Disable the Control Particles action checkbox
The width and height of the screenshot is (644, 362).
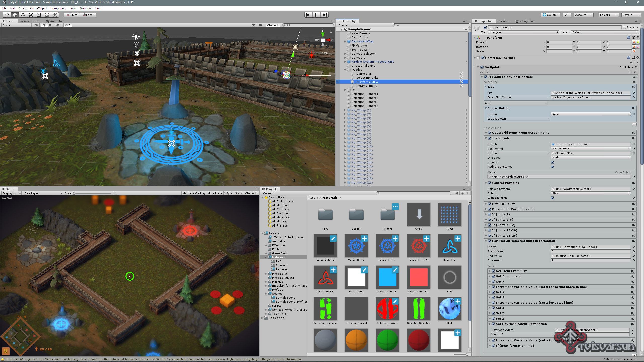click(x=490, y=183)
